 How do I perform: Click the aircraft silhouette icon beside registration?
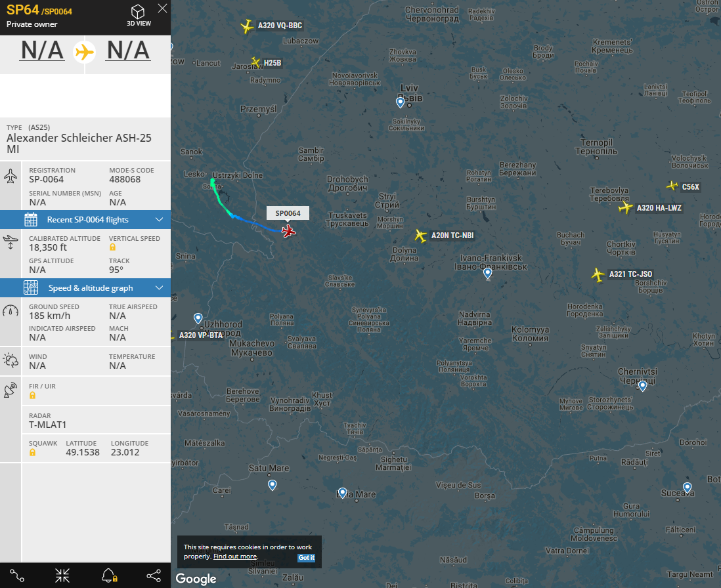11,176
